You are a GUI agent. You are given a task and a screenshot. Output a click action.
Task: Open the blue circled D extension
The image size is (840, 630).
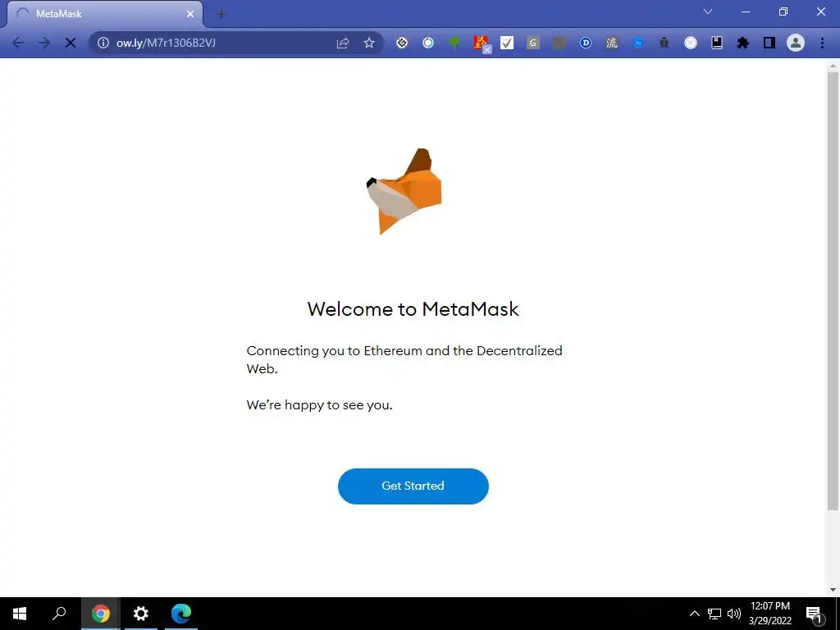coord(586,43)
